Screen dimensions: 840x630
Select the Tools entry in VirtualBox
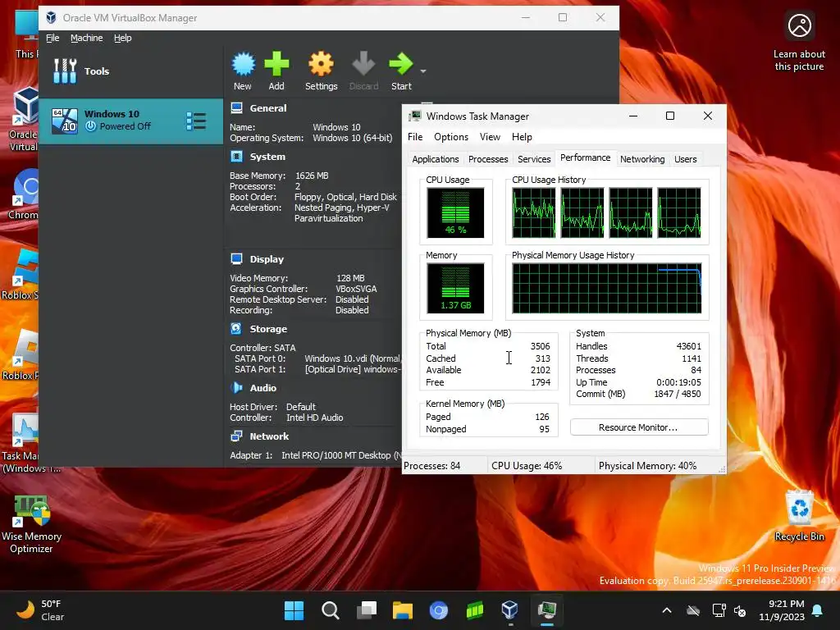click(x=130, y=71)
